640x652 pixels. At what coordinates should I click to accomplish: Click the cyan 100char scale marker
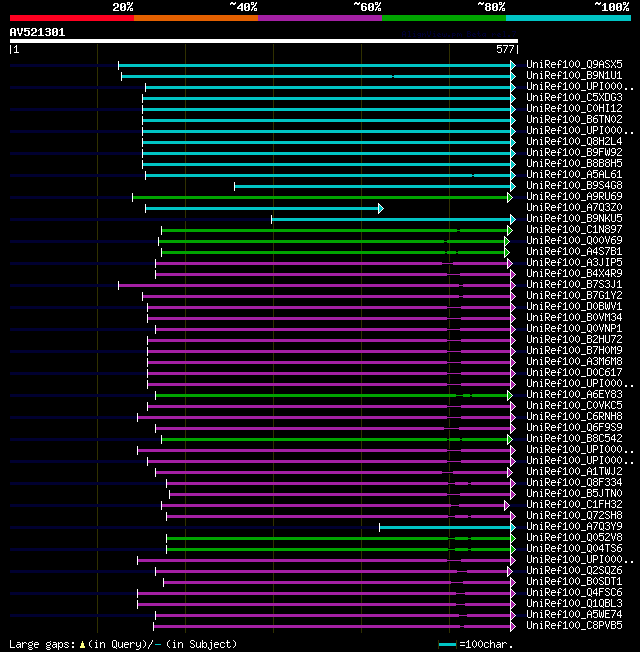(x=448, y=645)
